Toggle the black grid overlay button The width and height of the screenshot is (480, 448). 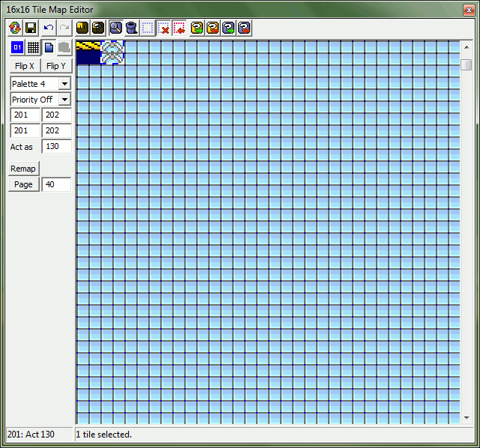(x=33, y=47)
